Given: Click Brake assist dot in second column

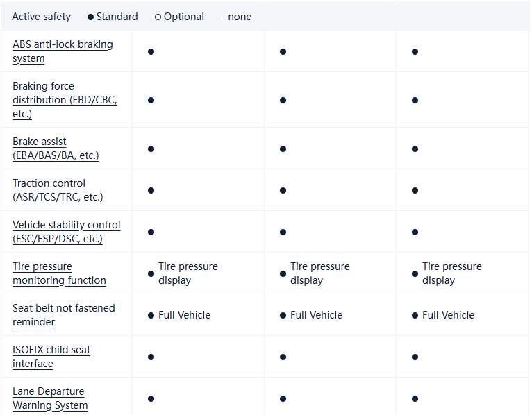Looking at the screenshot, I should pyautogui.click(x=283, y=149).
